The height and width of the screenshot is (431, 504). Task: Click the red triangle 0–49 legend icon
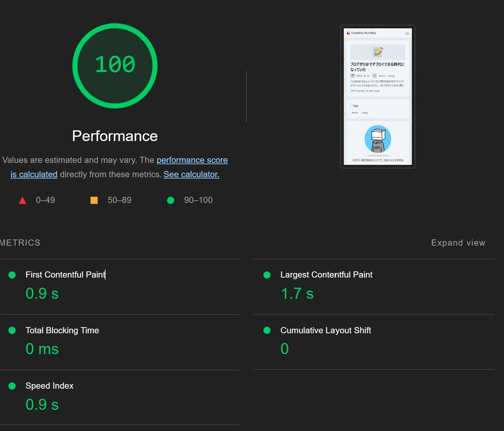[22, 200]
